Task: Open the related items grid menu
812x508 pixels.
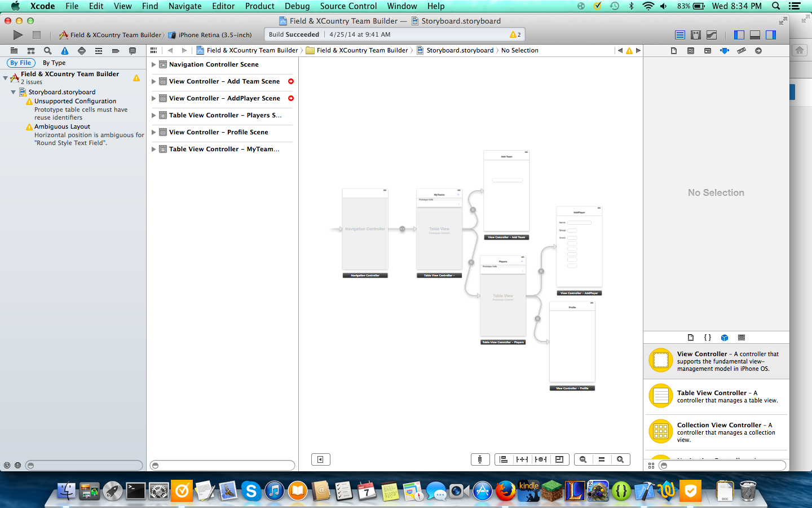Action: pos(153,50)
